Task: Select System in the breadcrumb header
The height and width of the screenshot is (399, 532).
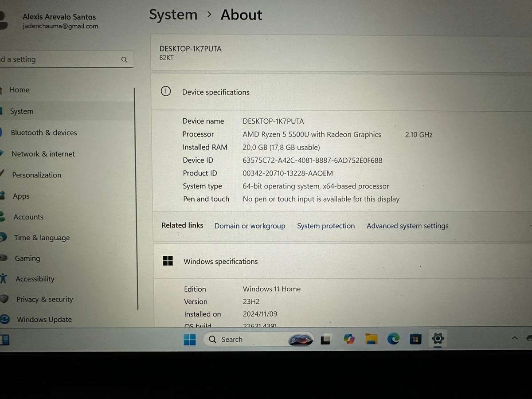Action: click(x=173, y=15)
